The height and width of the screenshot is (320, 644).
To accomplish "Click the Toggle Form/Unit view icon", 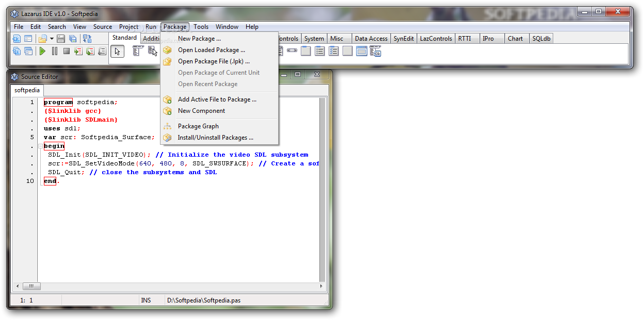I will click(x=87, y=39).
